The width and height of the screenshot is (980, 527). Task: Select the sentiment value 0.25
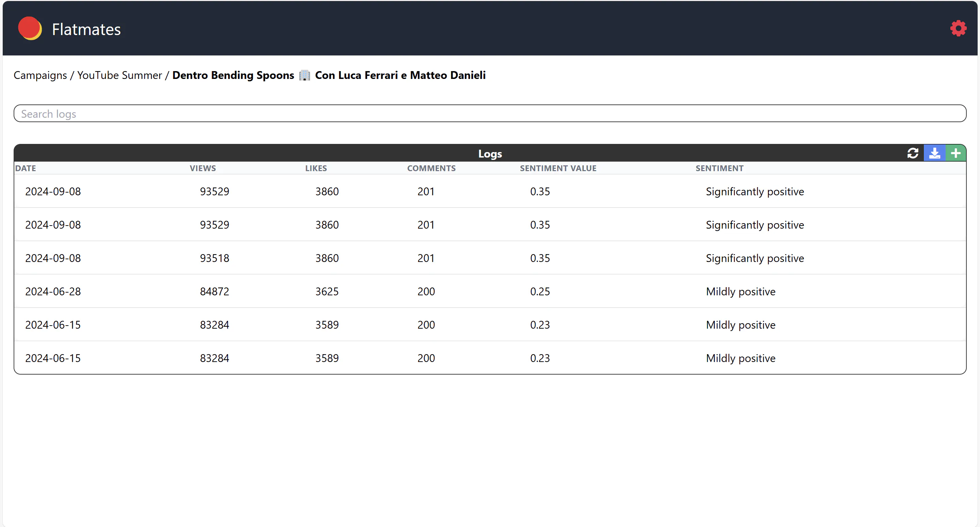click(540, 292)
